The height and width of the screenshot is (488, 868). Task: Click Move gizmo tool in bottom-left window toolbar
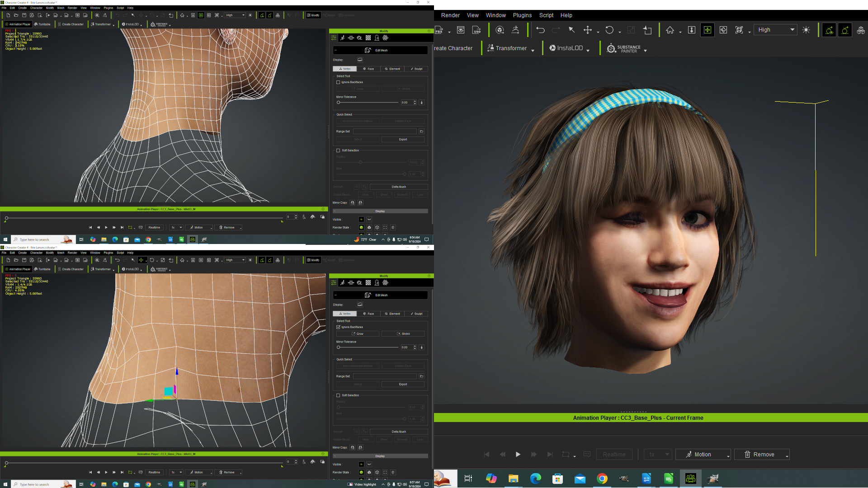[x=141, y=260]
